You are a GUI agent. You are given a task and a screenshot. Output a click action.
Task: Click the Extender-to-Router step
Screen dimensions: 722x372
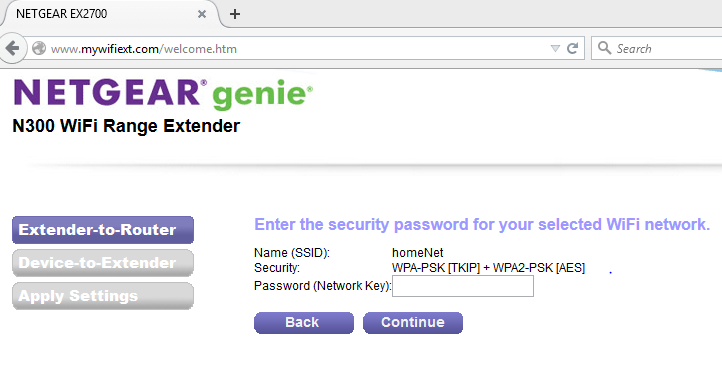point(103,230)
